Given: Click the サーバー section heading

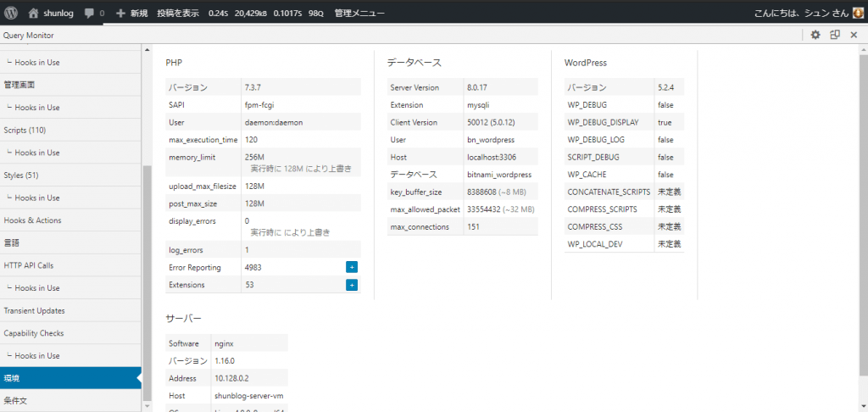Looking at the screenshot, I should (x=183, y=319).
